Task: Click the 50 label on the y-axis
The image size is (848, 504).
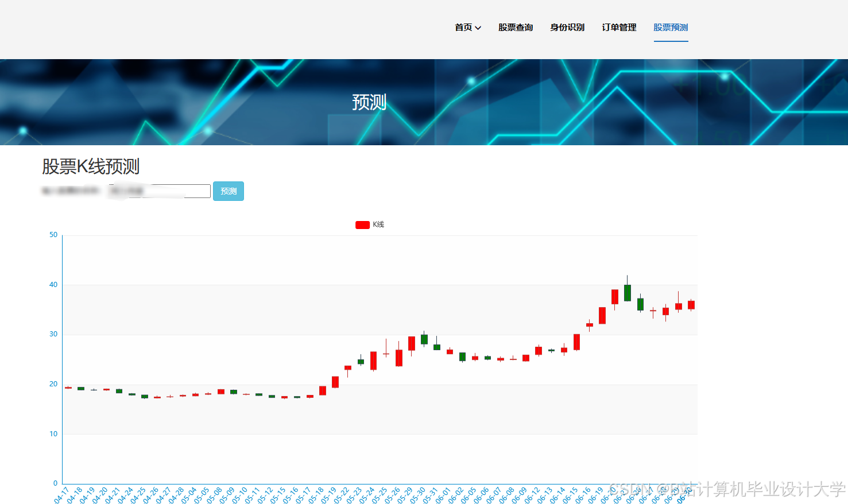Action: (x=53, y=234)
